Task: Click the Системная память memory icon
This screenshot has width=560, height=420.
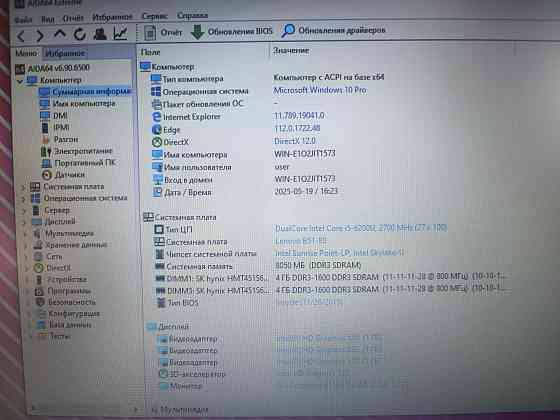Action: pos(160,266)
